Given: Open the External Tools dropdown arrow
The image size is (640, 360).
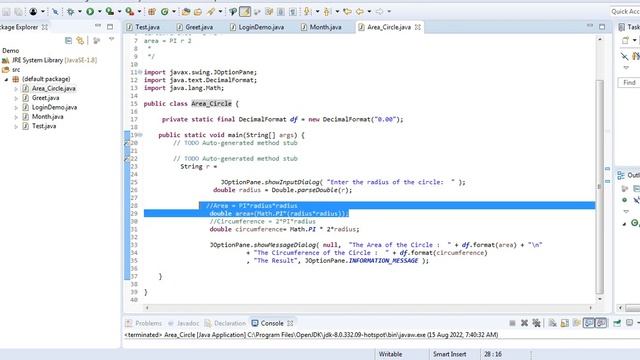Looking at the screenshot, I should coord(139,12).
